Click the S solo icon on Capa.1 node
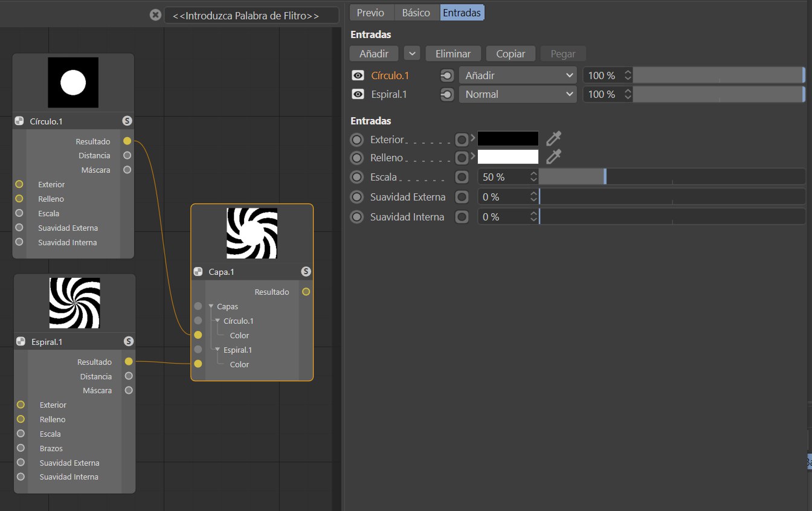 point(306,272)
